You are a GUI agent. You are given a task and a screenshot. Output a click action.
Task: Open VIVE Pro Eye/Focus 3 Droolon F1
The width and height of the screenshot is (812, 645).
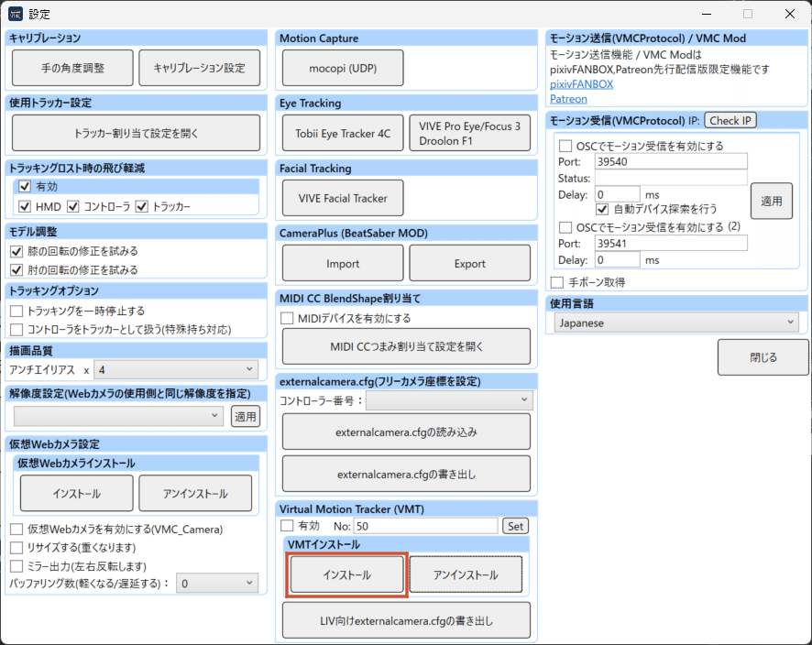click(470, 133)
